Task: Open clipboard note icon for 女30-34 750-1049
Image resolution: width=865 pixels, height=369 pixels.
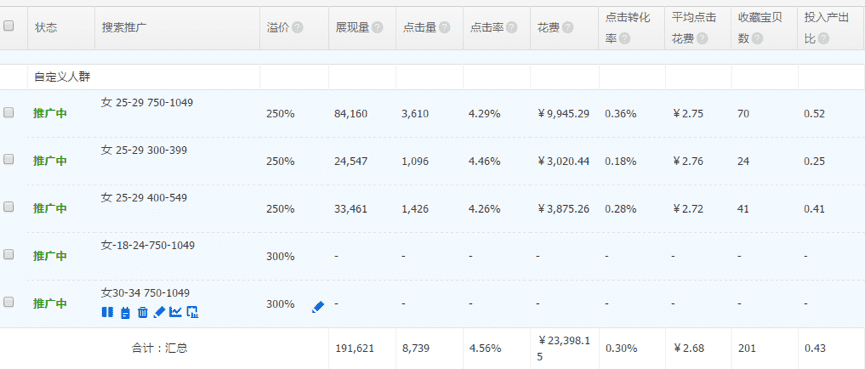Action: [x=125, y=313]
